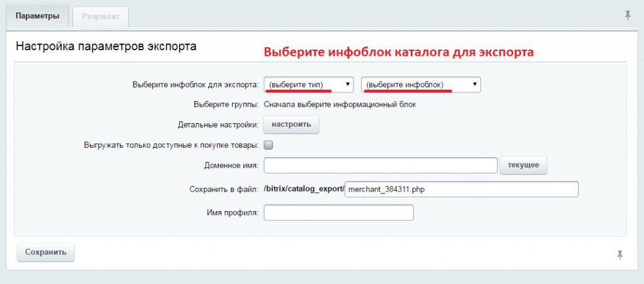Click the /bitrix/catalog_export/ path text
Screen dimensions: 644x284
(304, 189)
